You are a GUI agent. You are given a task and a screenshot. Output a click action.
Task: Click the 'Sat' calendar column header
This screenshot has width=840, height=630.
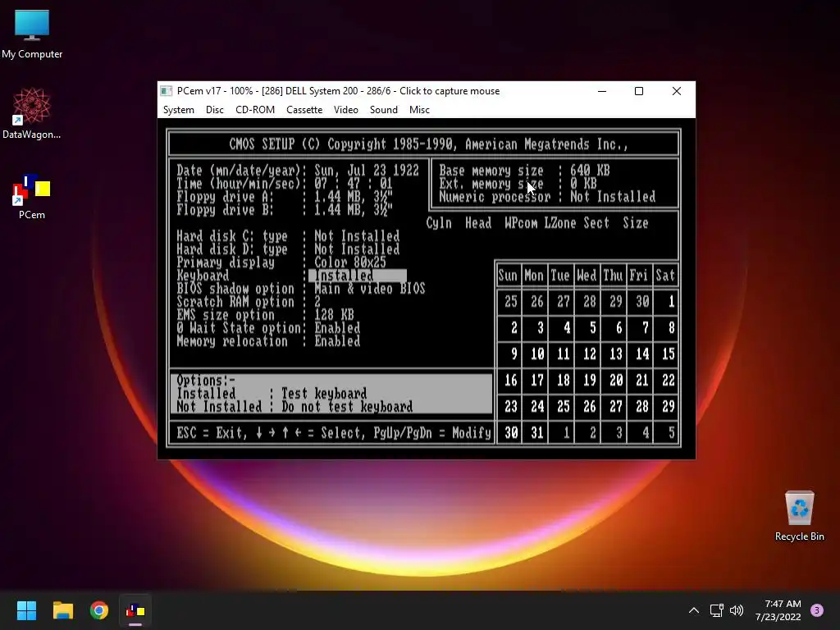665,276
